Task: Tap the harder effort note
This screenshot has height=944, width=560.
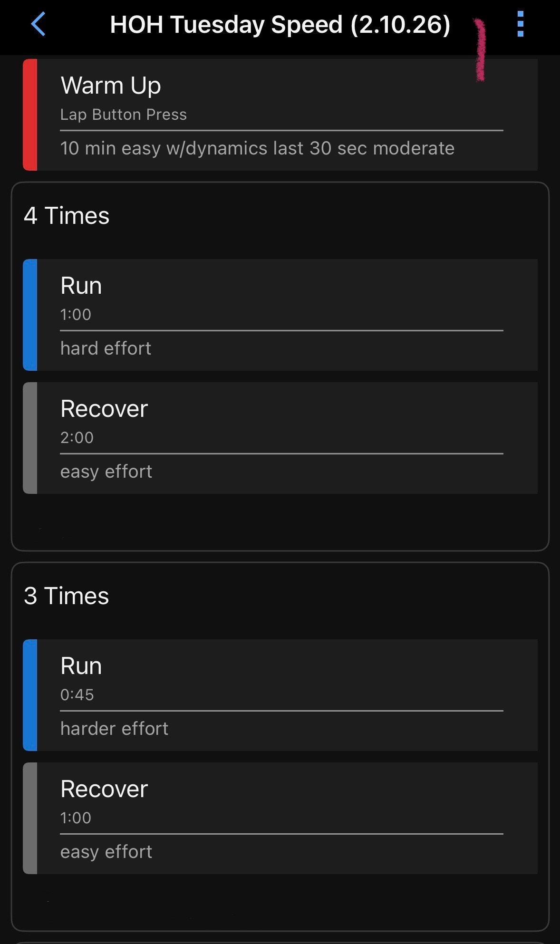Action: [114, 729]
